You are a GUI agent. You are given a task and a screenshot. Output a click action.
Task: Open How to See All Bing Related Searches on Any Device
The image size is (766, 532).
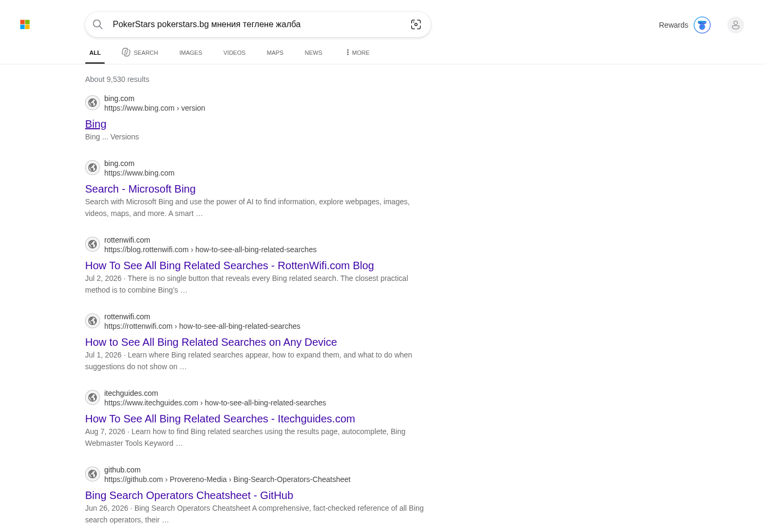(x=211, y=342)
